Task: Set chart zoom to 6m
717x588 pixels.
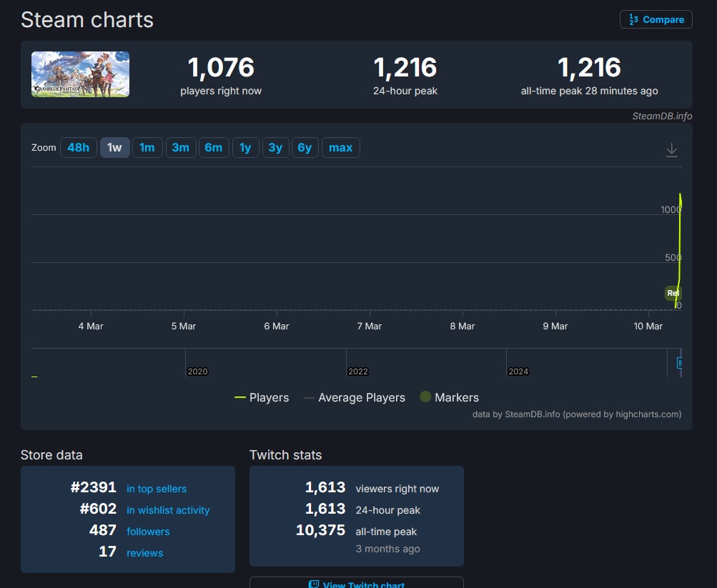Action: tap(214, 148)
